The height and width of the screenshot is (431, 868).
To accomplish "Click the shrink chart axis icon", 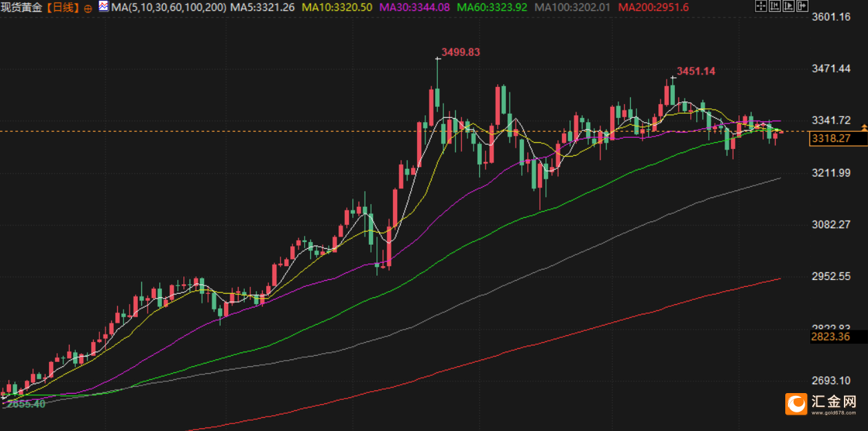I will point(775,6).
